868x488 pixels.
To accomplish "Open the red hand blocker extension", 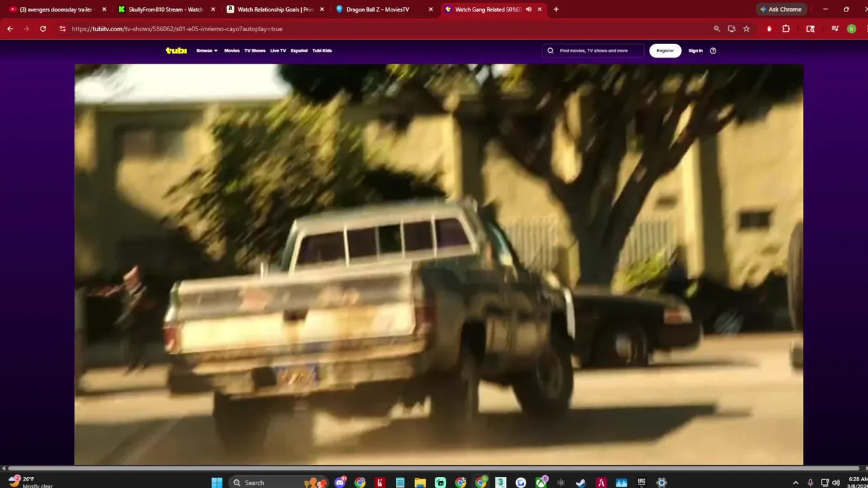I will 769,29.
